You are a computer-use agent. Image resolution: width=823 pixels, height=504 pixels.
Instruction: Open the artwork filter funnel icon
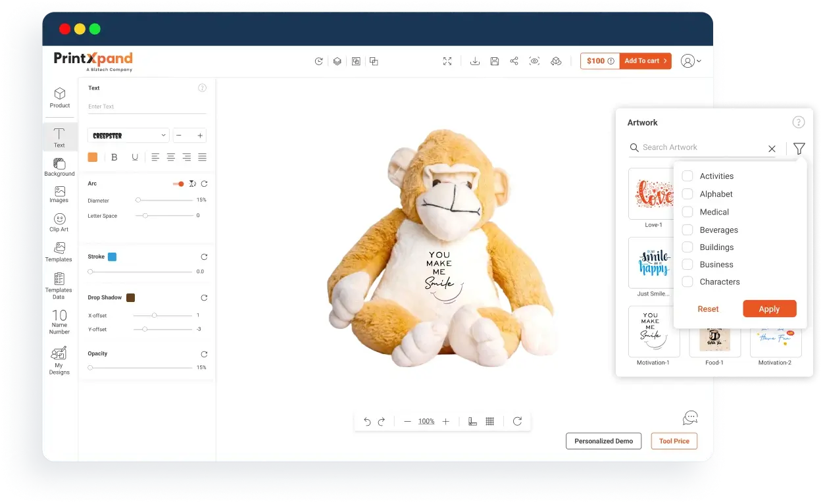799,149
